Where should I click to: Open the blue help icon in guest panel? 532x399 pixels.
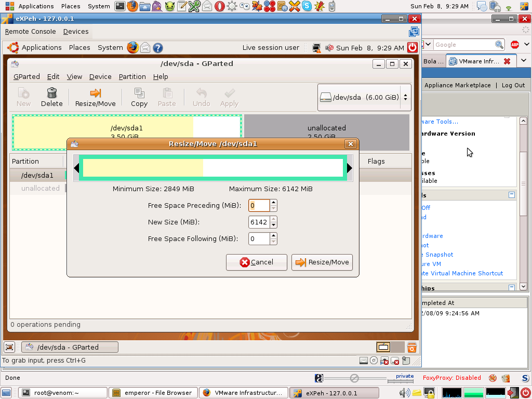(x=158, y=48)
